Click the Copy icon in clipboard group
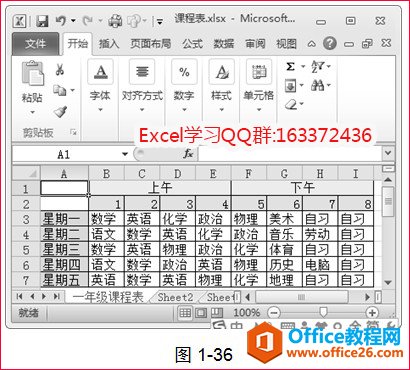 coord(60,90)
